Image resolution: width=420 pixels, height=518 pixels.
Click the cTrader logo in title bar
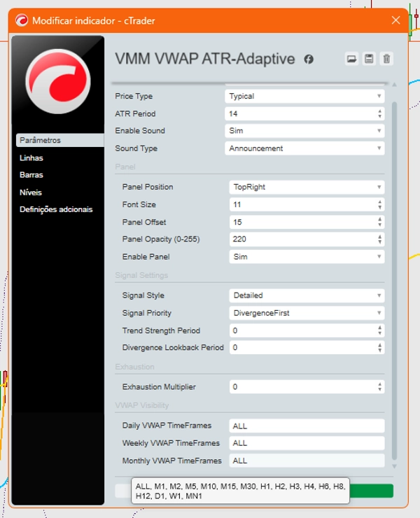(x=22, y=20)
